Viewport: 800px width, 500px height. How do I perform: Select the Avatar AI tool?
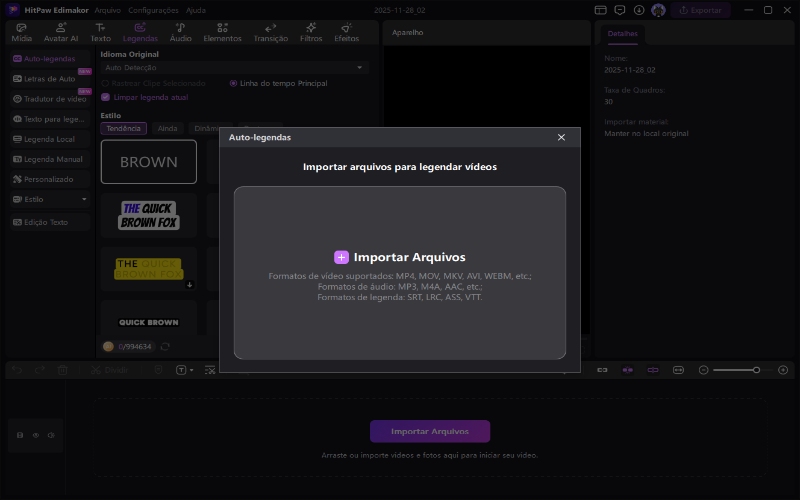[61, 32]
